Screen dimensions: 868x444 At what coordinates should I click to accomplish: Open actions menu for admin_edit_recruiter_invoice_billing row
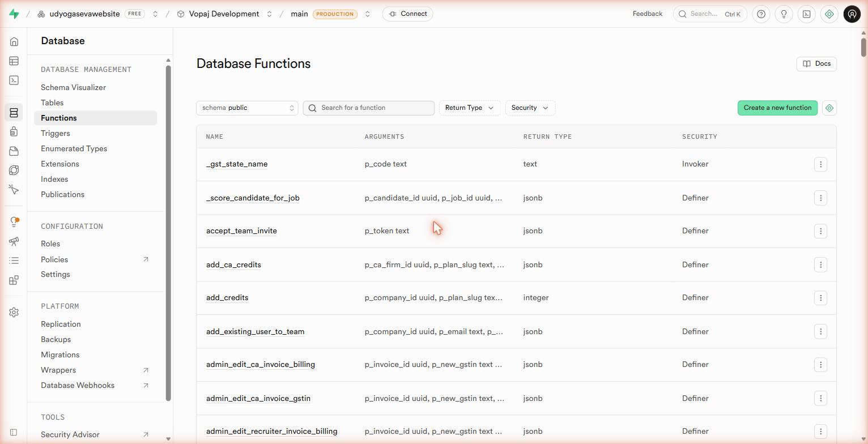tap(820, 432)
